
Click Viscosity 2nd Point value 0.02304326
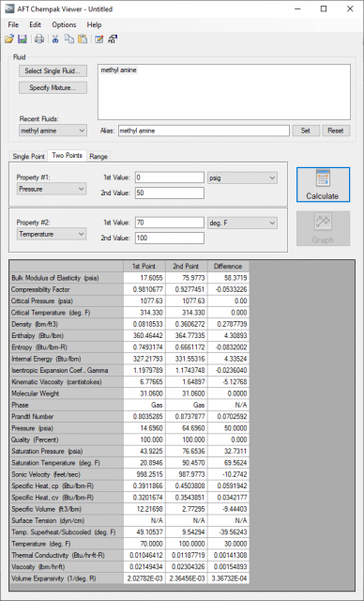pos(187,567)
